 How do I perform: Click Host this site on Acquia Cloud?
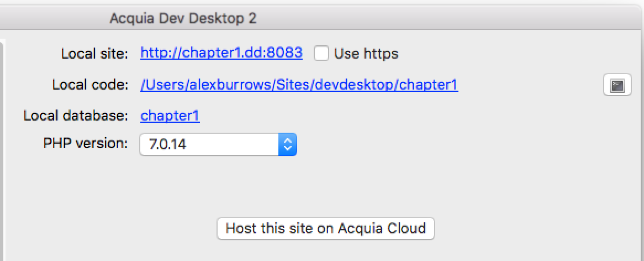tap(326, 228)
